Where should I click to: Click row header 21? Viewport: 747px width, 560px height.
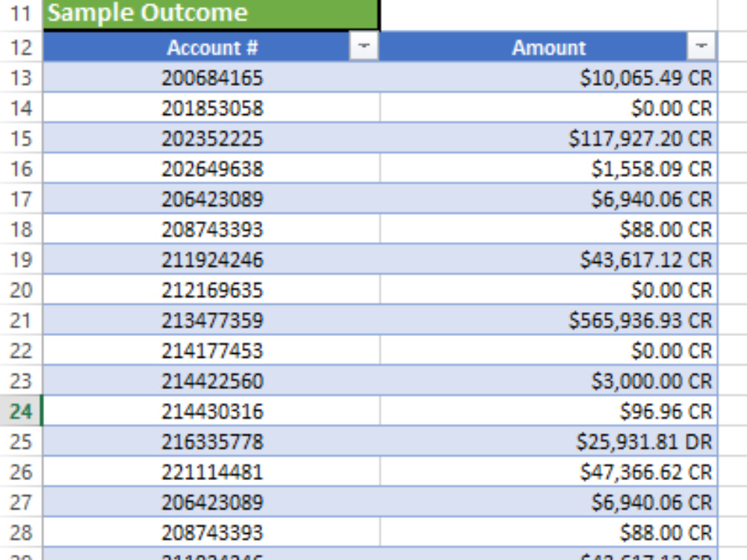(x=21, y=320)
